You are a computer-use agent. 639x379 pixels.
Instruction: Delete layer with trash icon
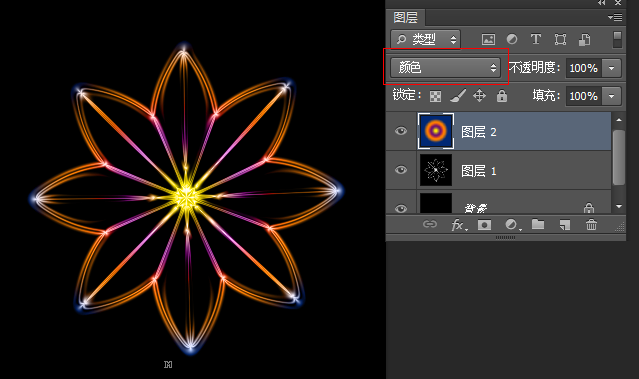click(591, 224)
